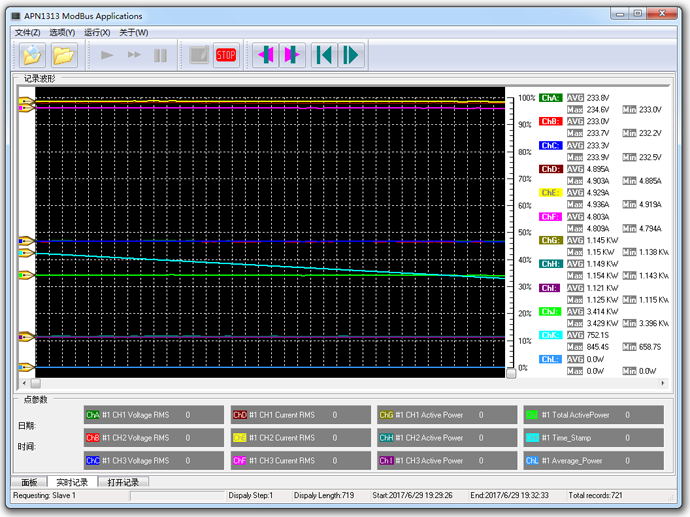Viewport: 690px width, 517px height.
Task: Open the 文件(Z) menu
Action: point(27,32)
